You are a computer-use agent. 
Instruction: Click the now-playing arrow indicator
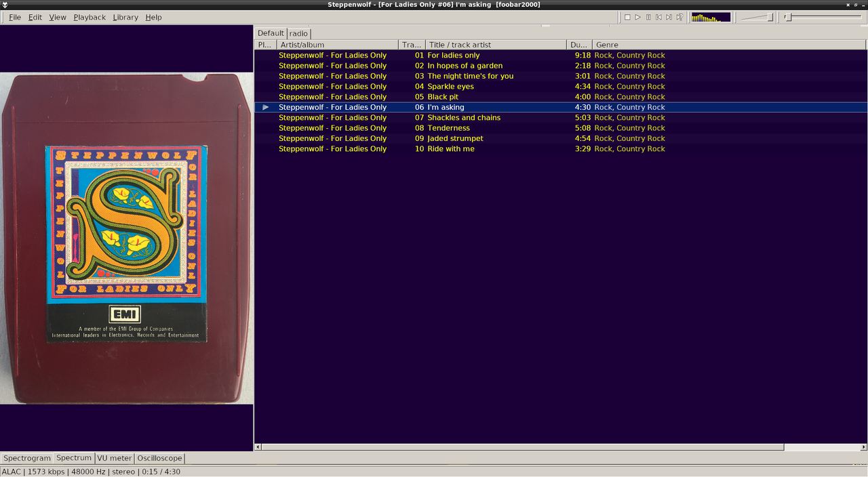click(x=266, y=107)
